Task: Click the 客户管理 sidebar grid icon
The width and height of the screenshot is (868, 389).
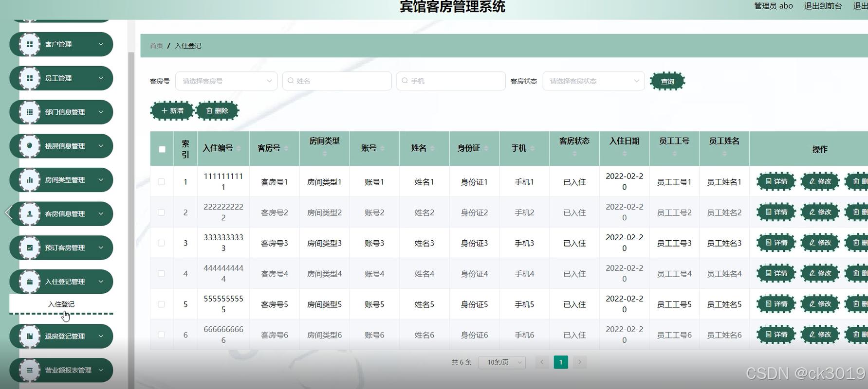Action: pos(30,44)
